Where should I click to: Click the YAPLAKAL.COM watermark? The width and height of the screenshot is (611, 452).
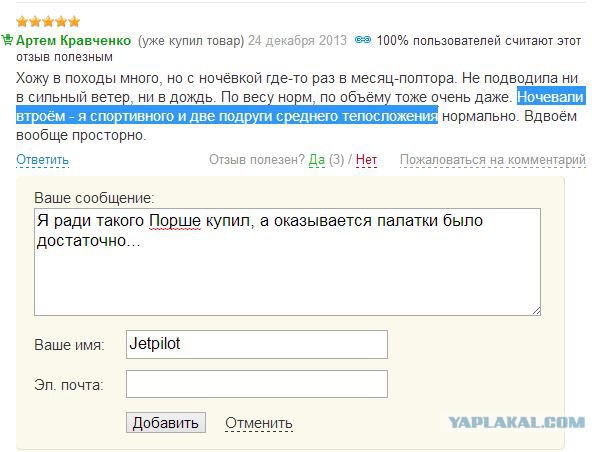(x=516, y=423)
